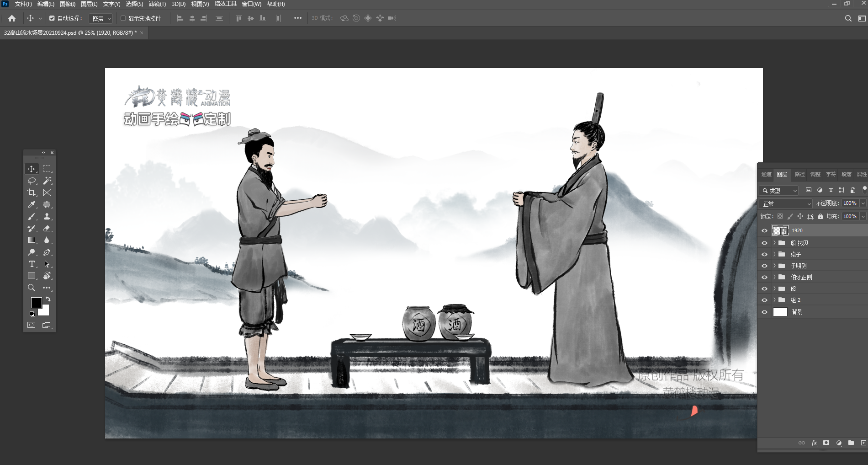Open search via magnifier icon top right
Viewport: 868px width, 465px height.
click(x=848, y=18)
